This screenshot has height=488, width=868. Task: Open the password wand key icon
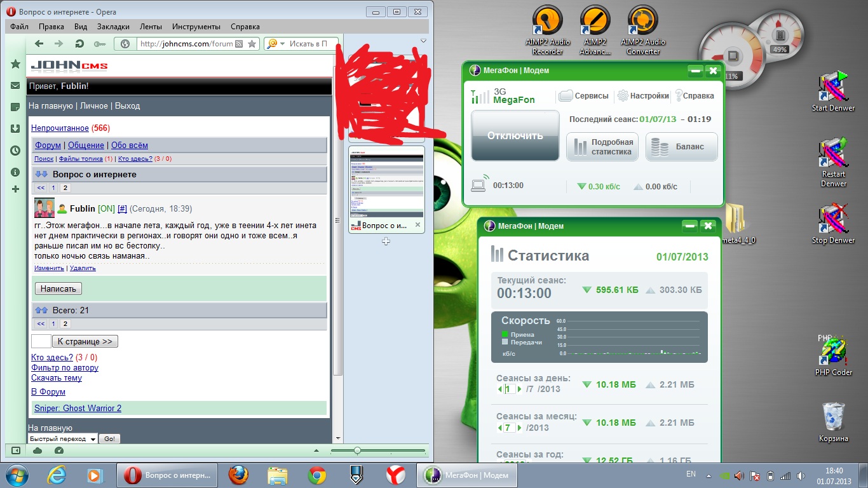click(98, 44)
